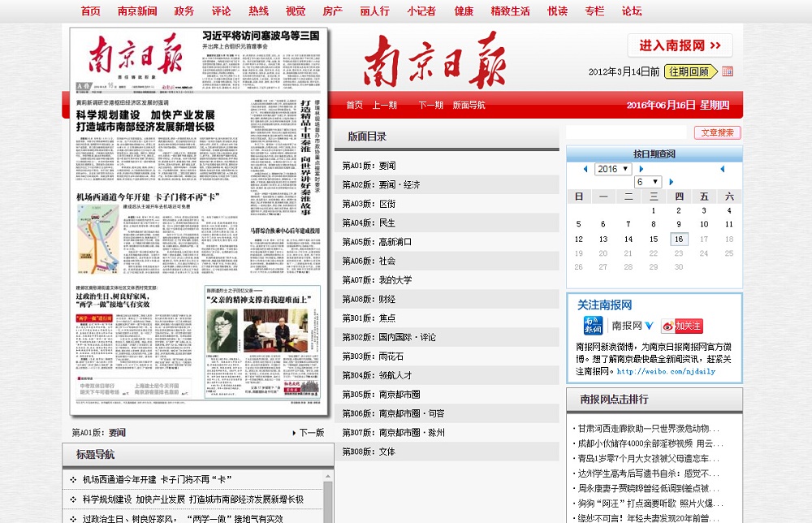
Task: Open 首页 in top navigation
Action: pos(91,11)
